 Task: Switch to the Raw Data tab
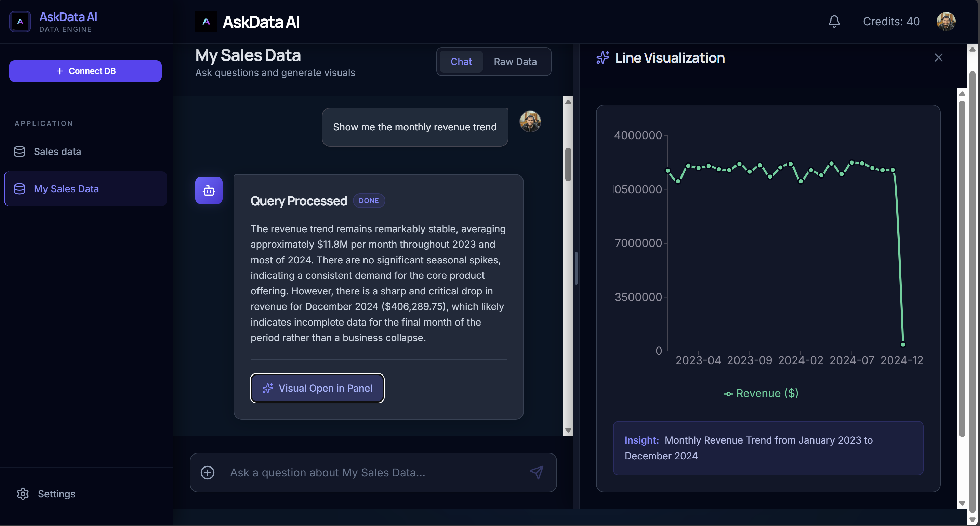pyautogui.click(x=515, y=62)
